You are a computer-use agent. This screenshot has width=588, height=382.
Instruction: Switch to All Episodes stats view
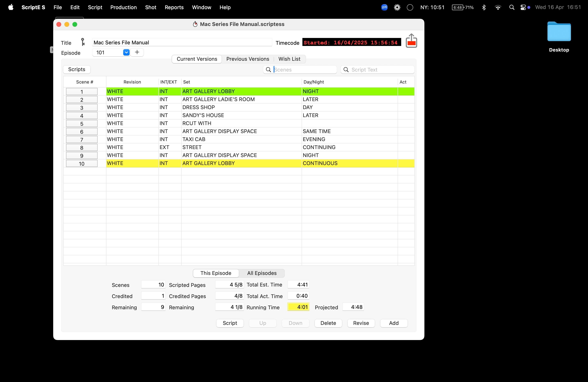pos(262,273)
